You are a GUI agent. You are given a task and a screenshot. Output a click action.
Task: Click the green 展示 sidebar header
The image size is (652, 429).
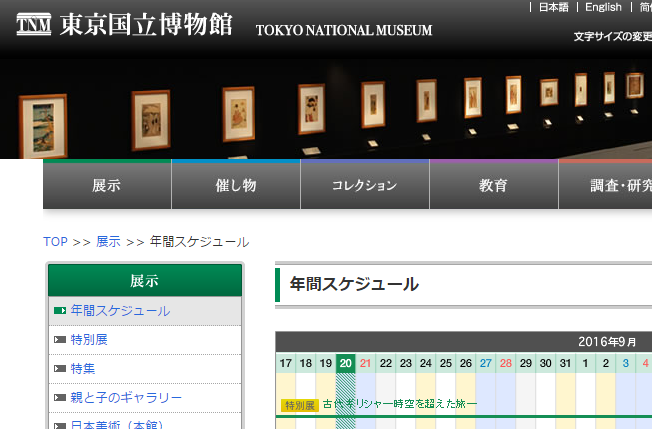(x=145, y=281)
